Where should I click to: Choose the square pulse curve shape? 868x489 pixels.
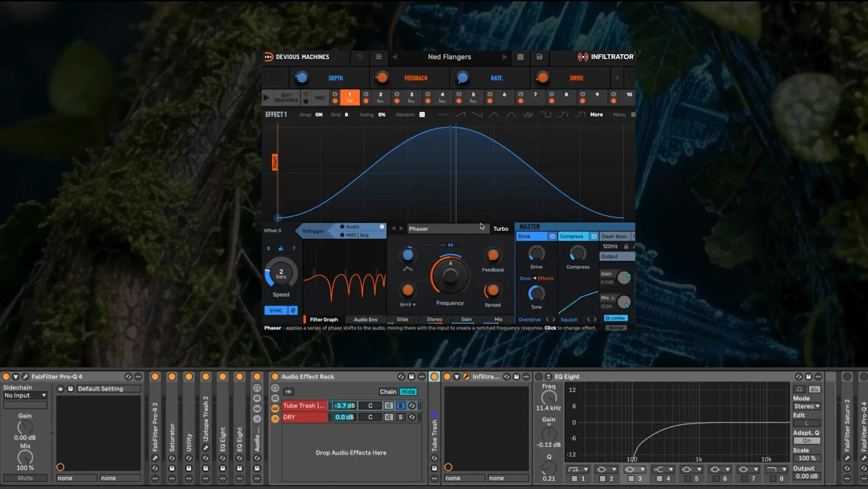pos(546,115)
